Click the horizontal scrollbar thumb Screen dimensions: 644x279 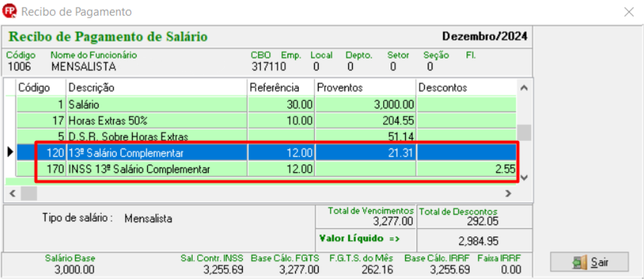(29, 193)
